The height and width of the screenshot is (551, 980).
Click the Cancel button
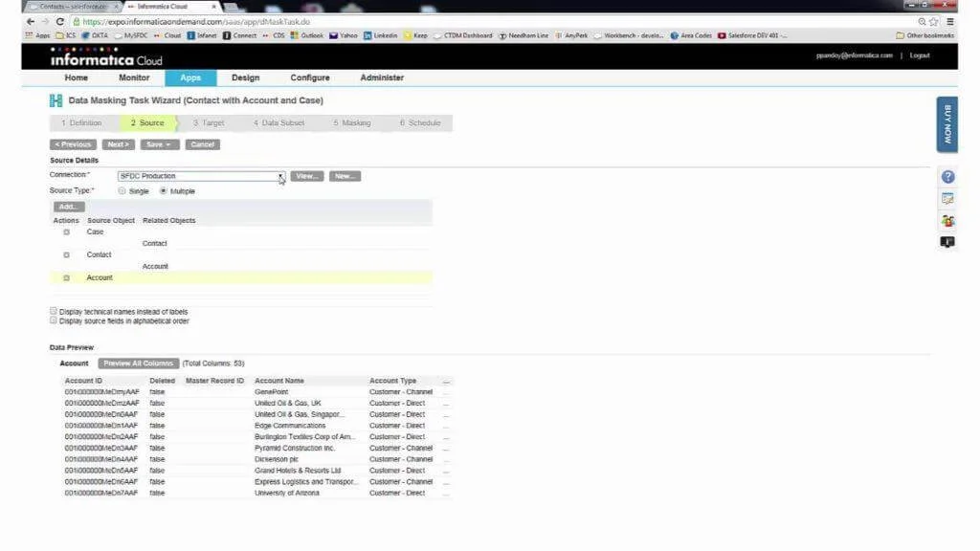click(x=203, y=144)
